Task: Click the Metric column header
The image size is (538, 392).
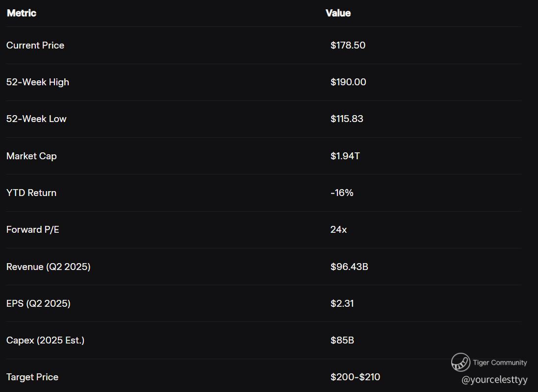Action: pyautogui.click(x=22, y=13)
